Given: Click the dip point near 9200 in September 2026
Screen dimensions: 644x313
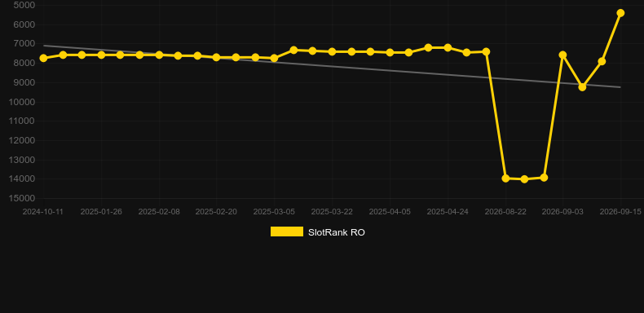Looking at the screenshot, I should 582,87.
